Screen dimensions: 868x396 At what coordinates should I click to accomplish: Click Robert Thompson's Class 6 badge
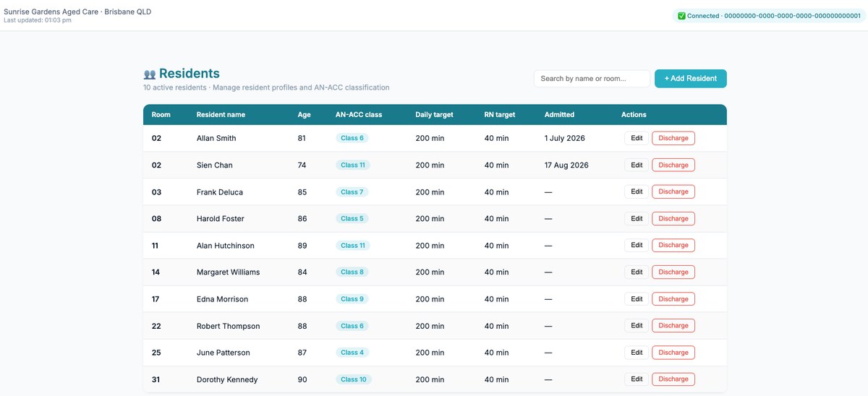pyautogui.click(x=352, y=326)
